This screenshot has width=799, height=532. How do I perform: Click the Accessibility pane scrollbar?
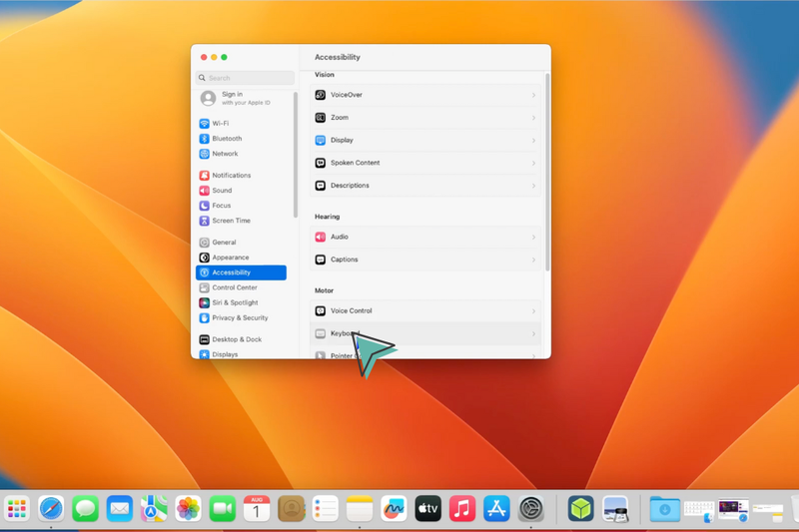point(547,172)
